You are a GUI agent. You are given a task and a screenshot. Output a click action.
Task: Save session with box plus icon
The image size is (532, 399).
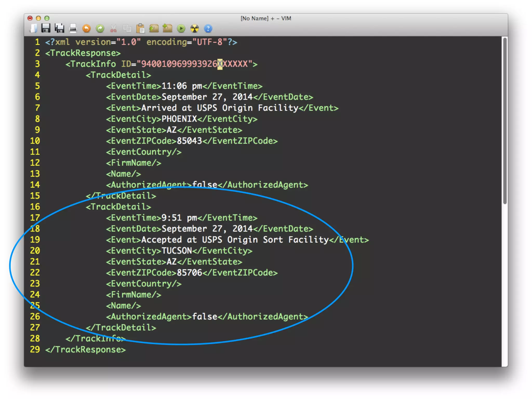tap(168, 28)
